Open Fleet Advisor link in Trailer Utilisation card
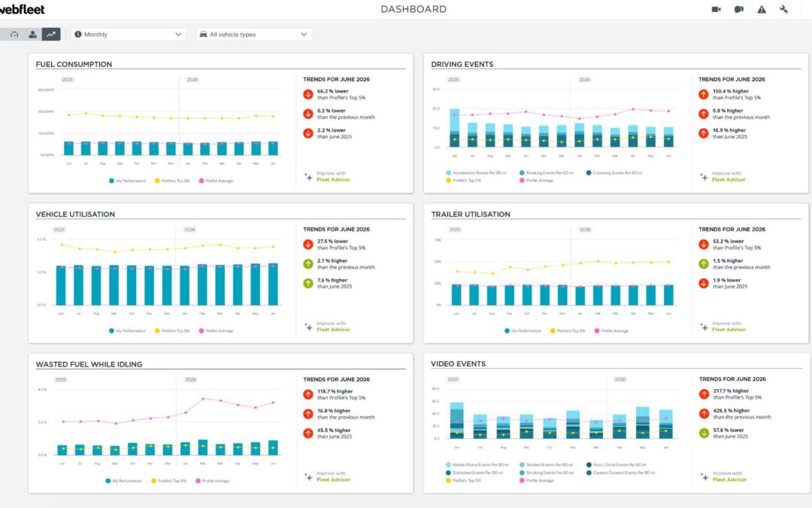This screenshot has width=812, height=508. click(729, 330)
